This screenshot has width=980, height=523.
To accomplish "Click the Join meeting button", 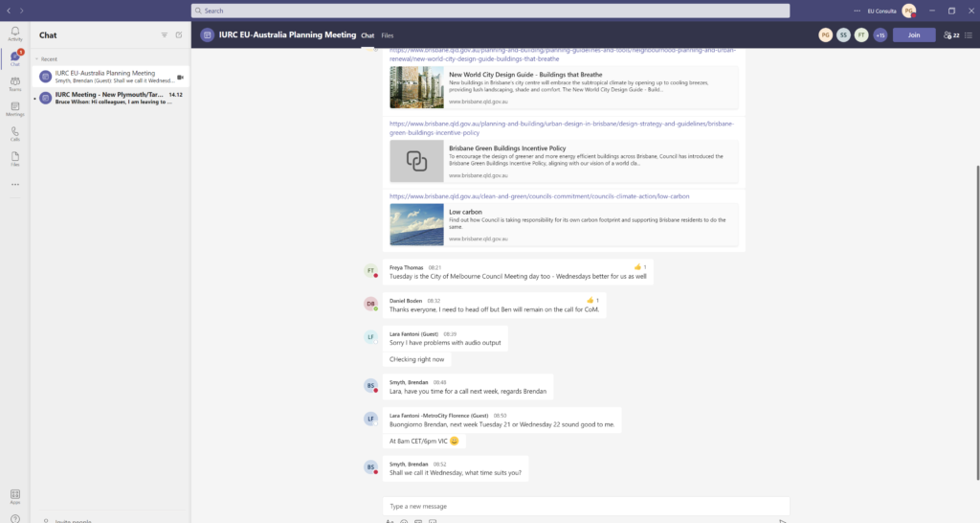I will (x=914, y=34).
